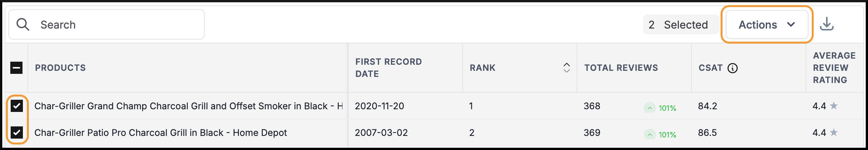The width and height of the screenshot is (868, 150).
Task: Click the green up-arrow trend icon beside 368
Action: click(649, 108)
